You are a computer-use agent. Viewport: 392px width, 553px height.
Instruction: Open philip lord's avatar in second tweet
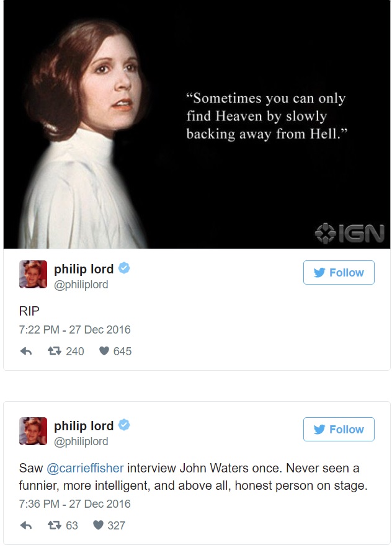33,431
